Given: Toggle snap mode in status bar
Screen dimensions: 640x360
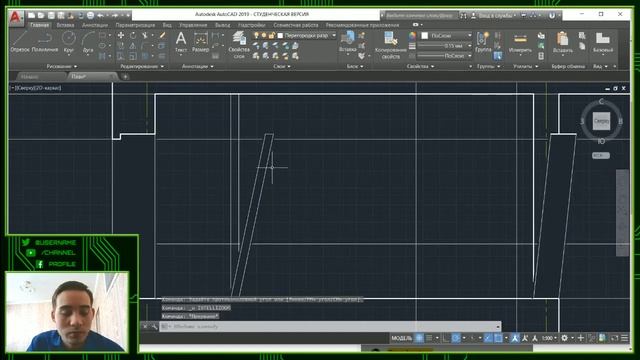Looking at the screenshot, I should coord(429,338).
